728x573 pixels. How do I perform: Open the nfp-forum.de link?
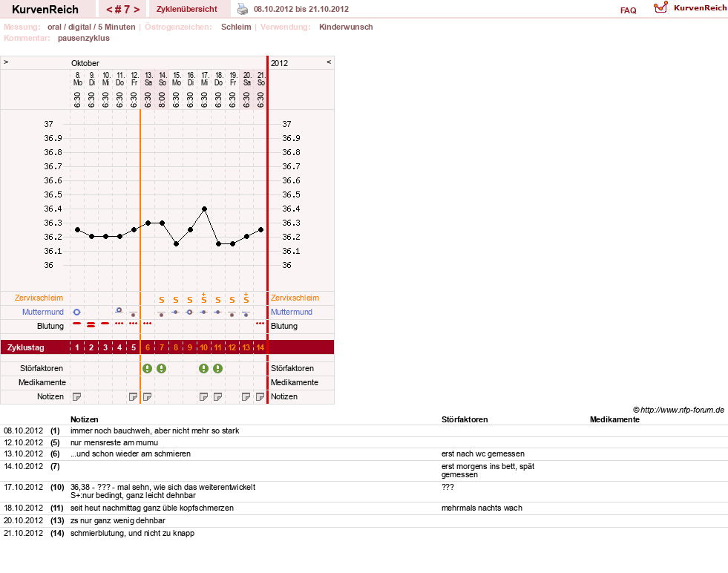[x=682, y=410]
